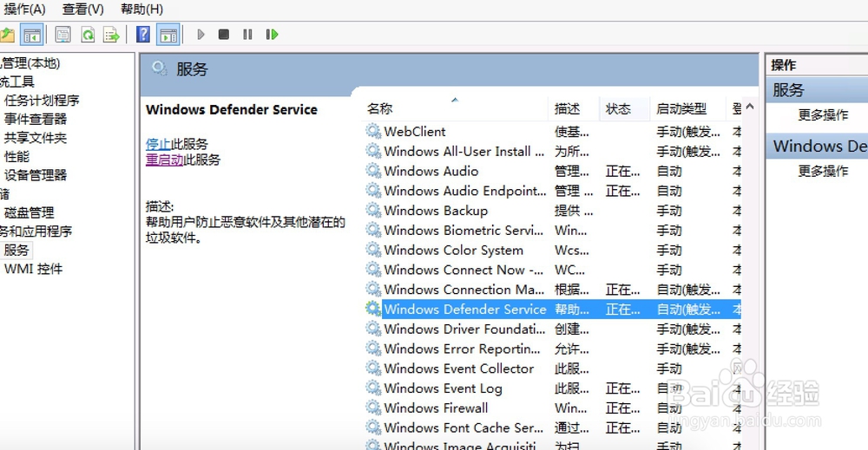Click the startup type of Windows Defender Service
868x450 pixels.
[x=688, y=310]
